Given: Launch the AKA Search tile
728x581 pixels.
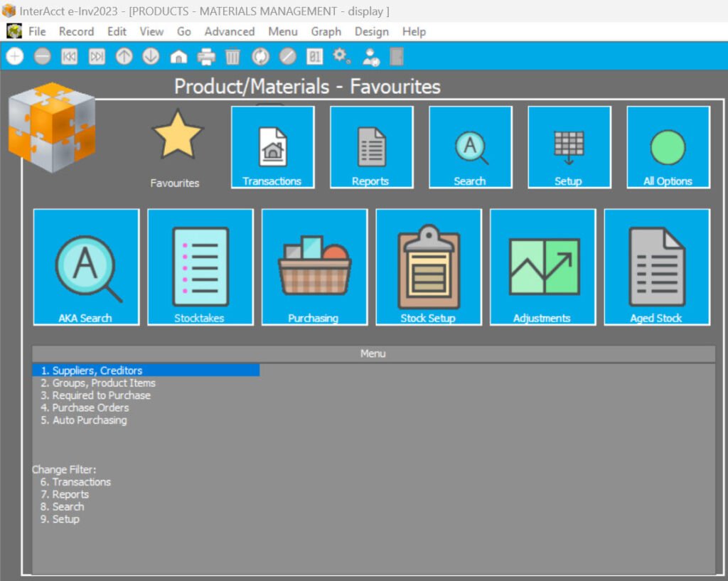Looking at the screenshot, I should coord(86,267).
